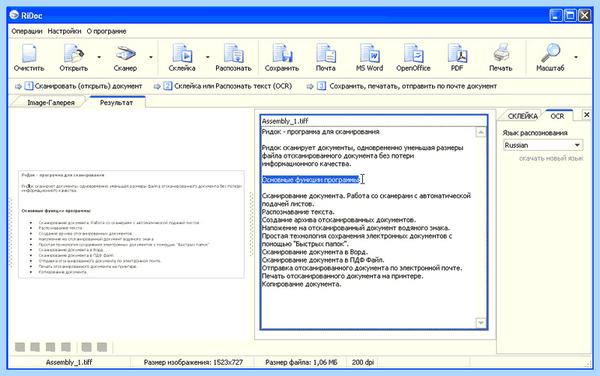
Task: Click the скачать новый язык link
Action: point(551,158)
